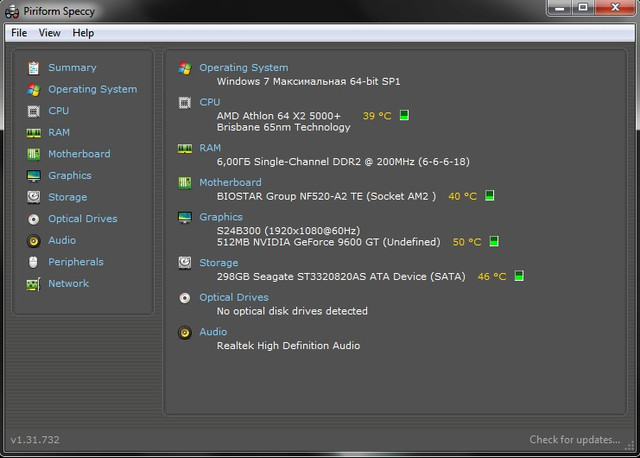Open the Summary clipboard icon in sidebar
The height and width of the screenshot is (458, 640).
pos(33,68)
